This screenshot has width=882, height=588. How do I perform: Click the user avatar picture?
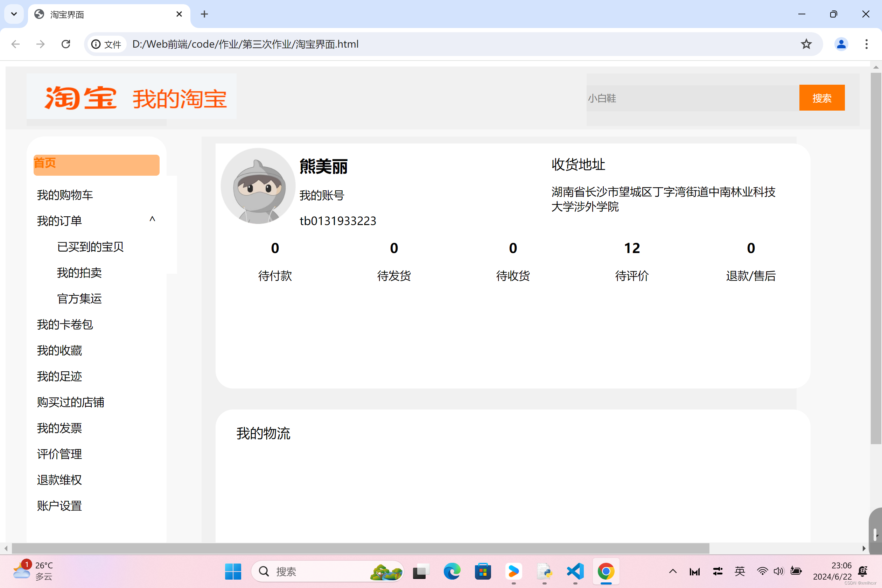coord(258,186)
